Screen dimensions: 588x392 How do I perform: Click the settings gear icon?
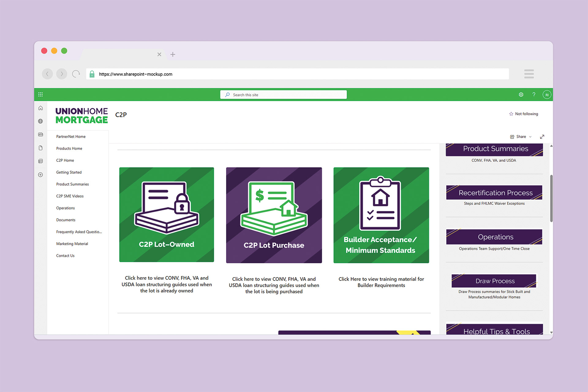click(521, 95)
